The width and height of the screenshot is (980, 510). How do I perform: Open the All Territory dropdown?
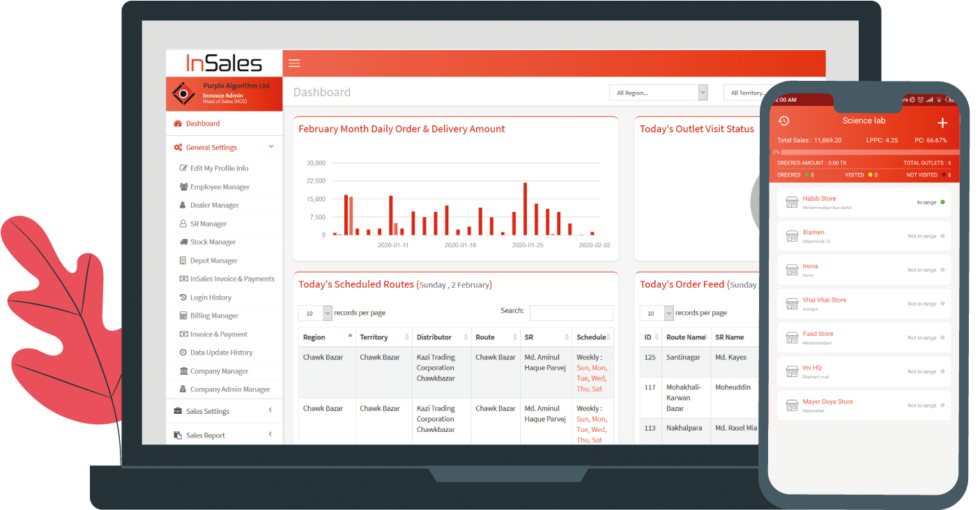coord(742,93)
